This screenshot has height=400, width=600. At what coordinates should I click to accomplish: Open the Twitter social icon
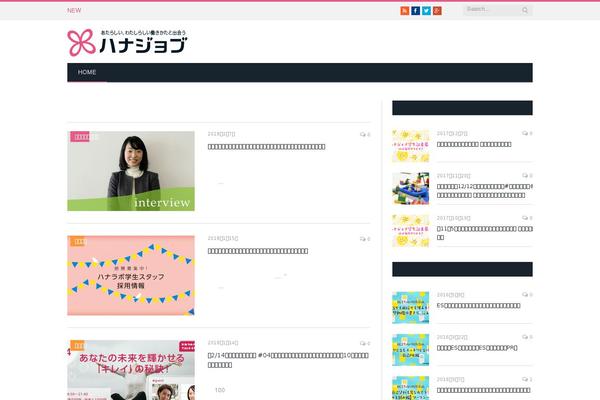[x=426, y=11]
